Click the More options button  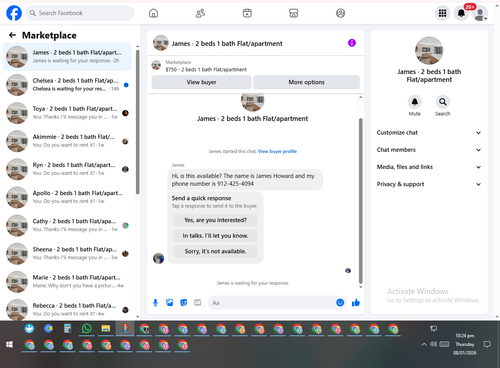tap(306, 82)
